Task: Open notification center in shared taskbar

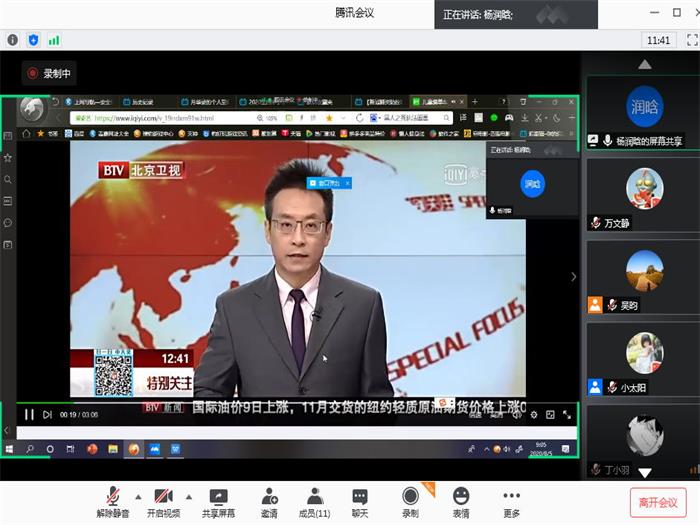Action: coord(566,449)
